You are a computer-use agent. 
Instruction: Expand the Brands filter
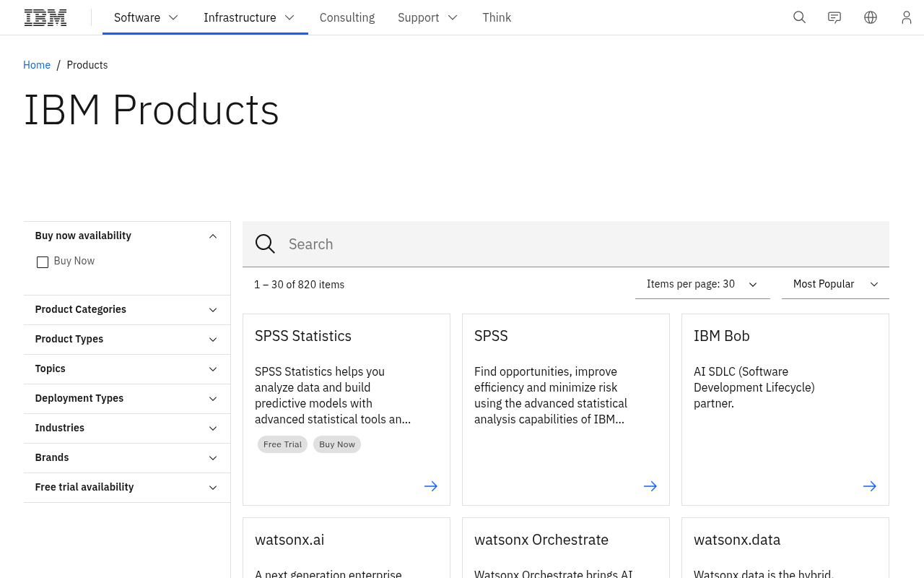point(127,457)
